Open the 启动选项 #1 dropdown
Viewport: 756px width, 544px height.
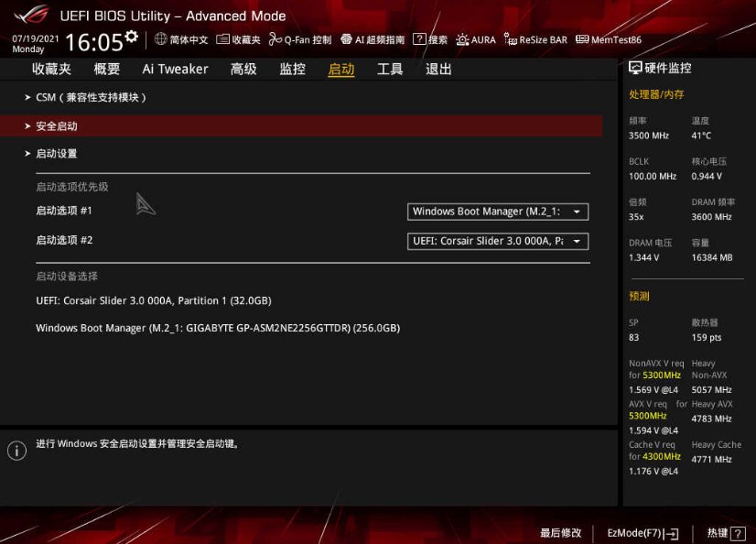coord(497,212)
